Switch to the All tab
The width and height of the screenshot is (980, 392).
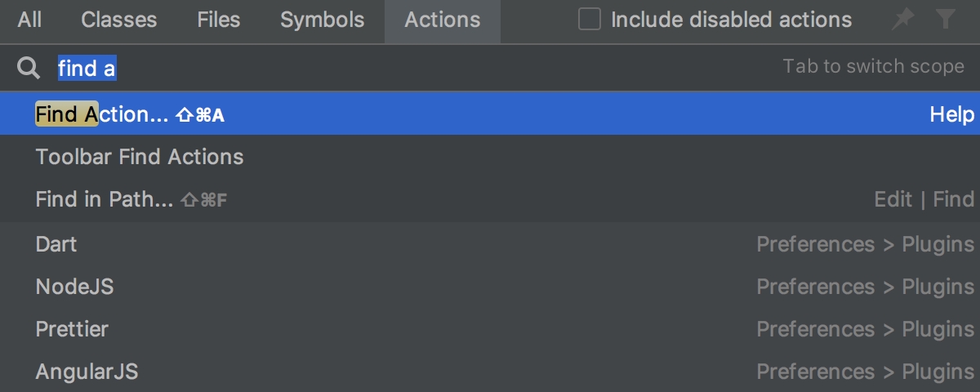coord(29,20)
